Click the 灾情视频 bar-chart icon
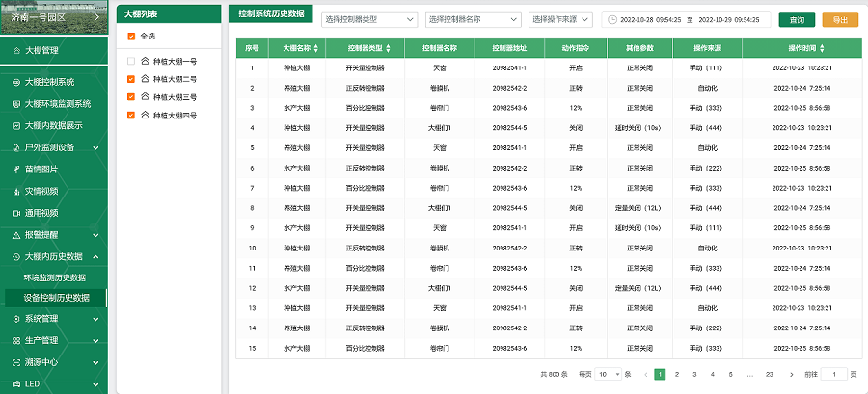The image size is (868, 394). point(16,191)
